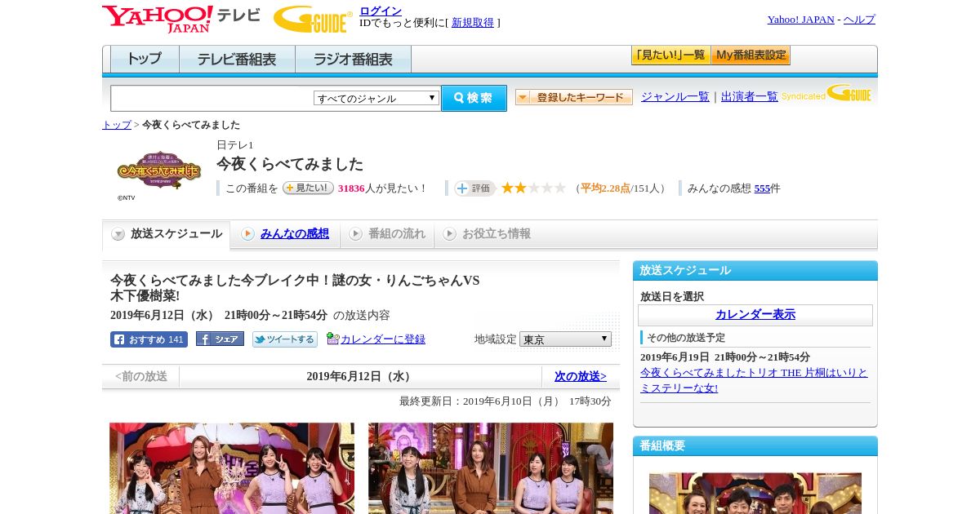Click the トップ breadcrumb link
The height and width of the screenshot is (514, 980).
pyautogui.click(x=117, y=125)
